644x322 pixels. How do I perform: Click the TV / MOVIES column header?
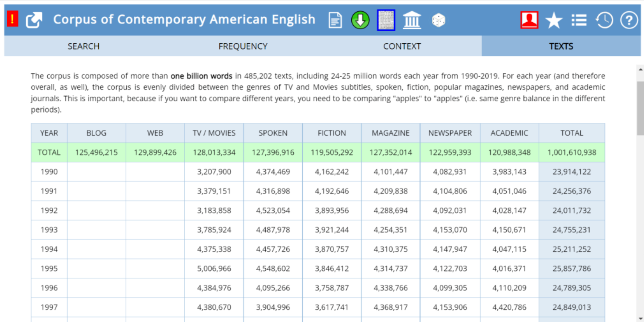pyautogui.click(x=214, y=133)
